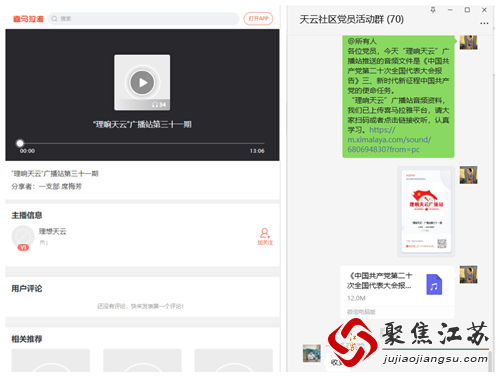500x377 pixels.
Task: Click the Ximalaya logo at top left
Action: (28, 19)
